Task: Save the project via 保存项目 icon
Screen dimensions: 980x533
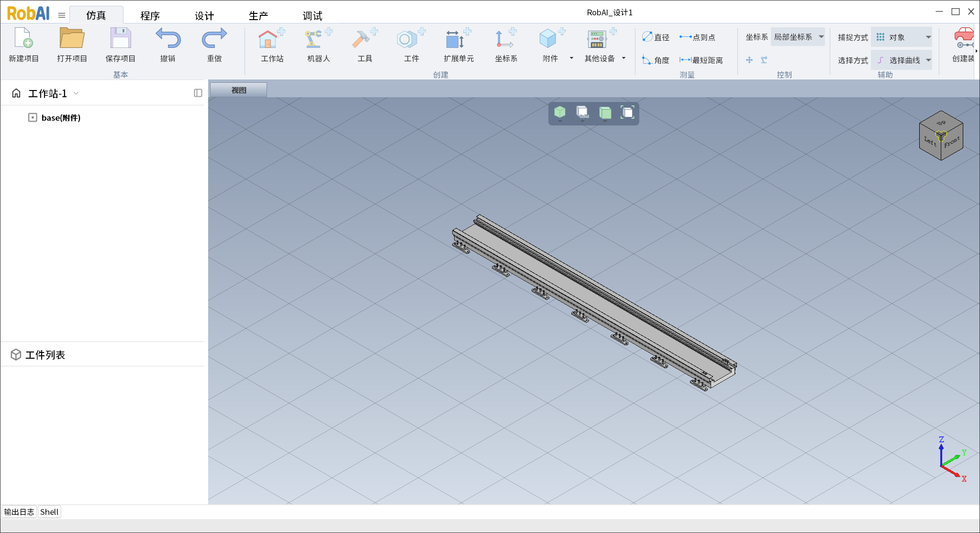Action: tap(121, 38)
